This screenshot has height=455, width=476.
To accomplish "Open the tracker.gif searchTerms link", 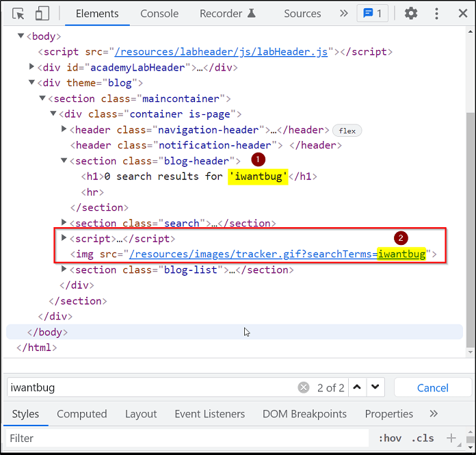I will tap(278, 254).
